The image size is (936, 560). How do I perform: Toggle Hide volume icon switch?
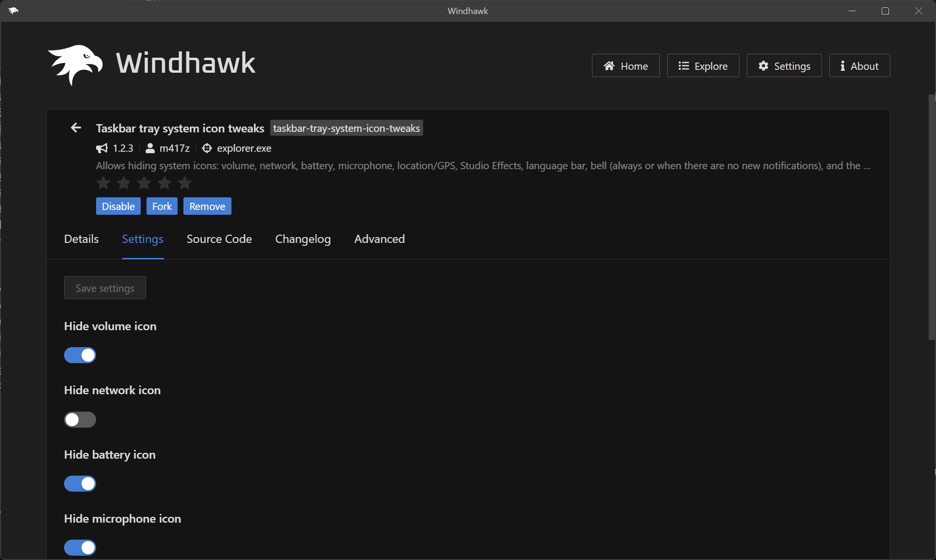[80, 355]
